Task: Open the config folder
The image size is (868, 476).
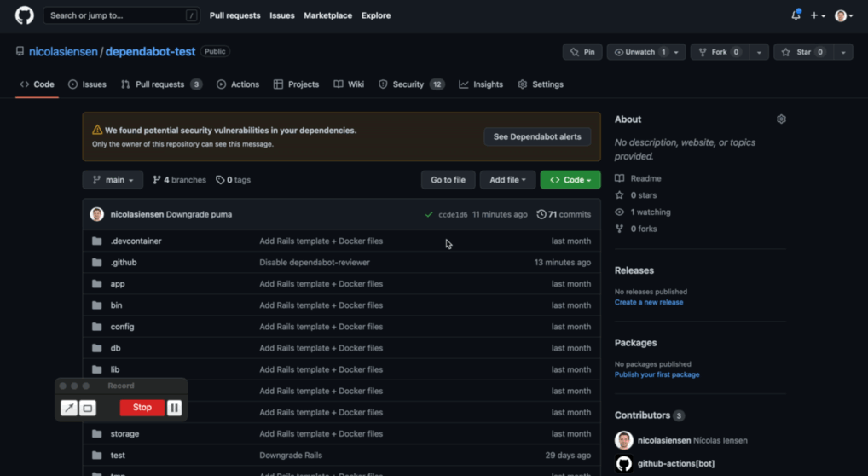Action: tap(122, 327)
